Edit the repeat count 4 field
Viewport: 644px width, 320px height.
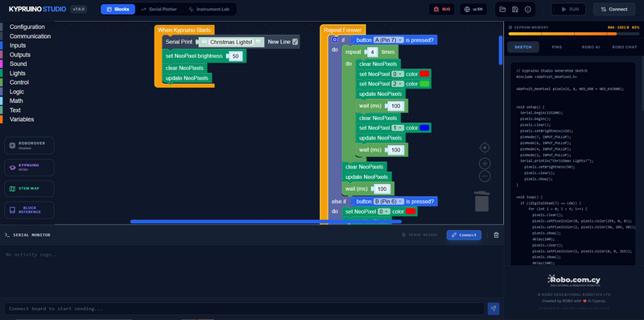click(x=372, y=52)
